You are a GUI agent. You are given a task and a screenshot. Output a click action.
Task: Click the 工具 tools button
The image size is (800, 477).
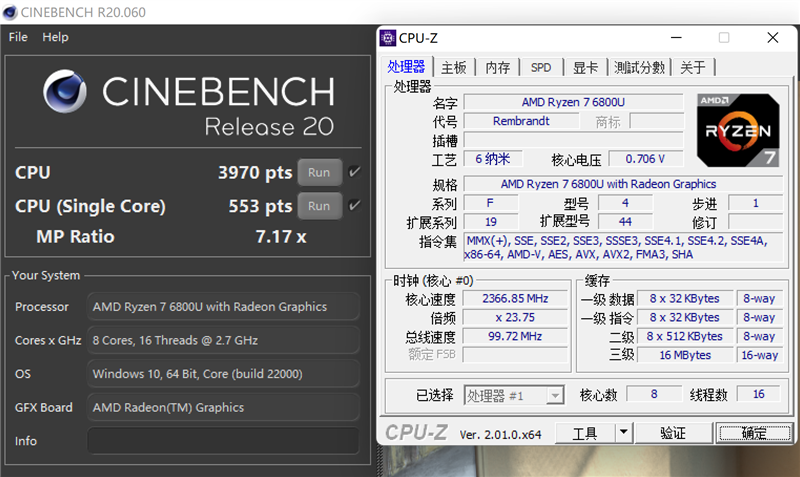[x=585, y=433]
